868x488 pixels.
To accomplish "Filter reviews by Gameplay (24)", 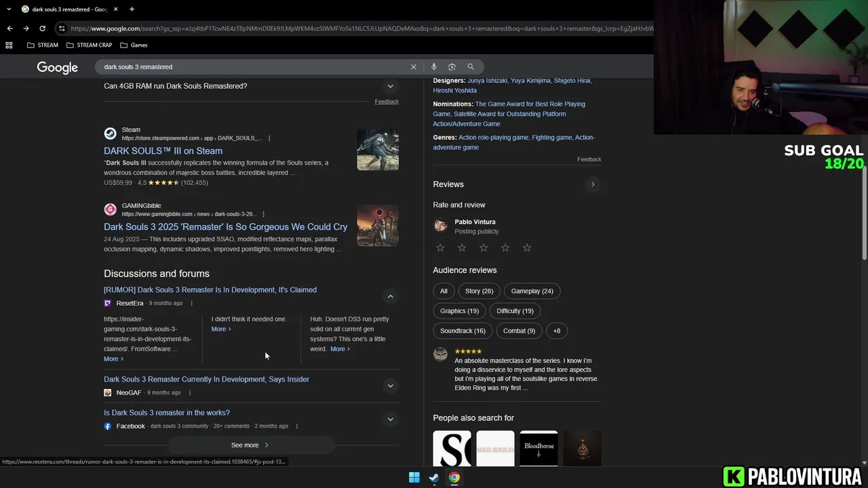I will (x=532, y=291).
